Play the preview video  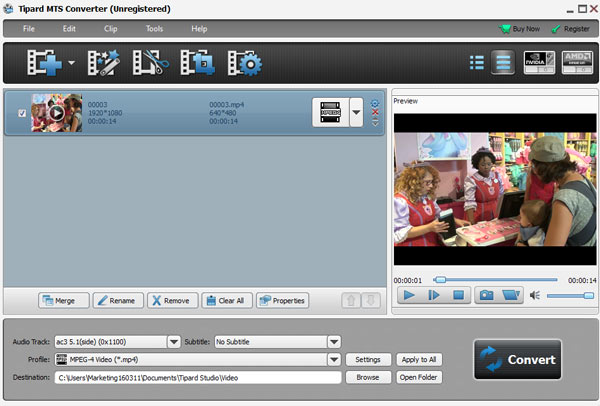pos(409,295)
